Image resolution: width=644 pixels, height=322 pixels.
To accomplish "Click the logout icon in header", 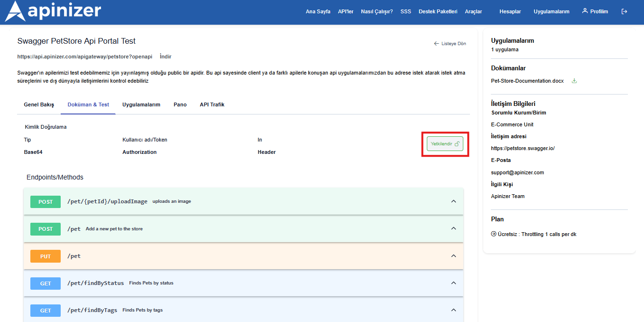I will click(x=624, y=11).
